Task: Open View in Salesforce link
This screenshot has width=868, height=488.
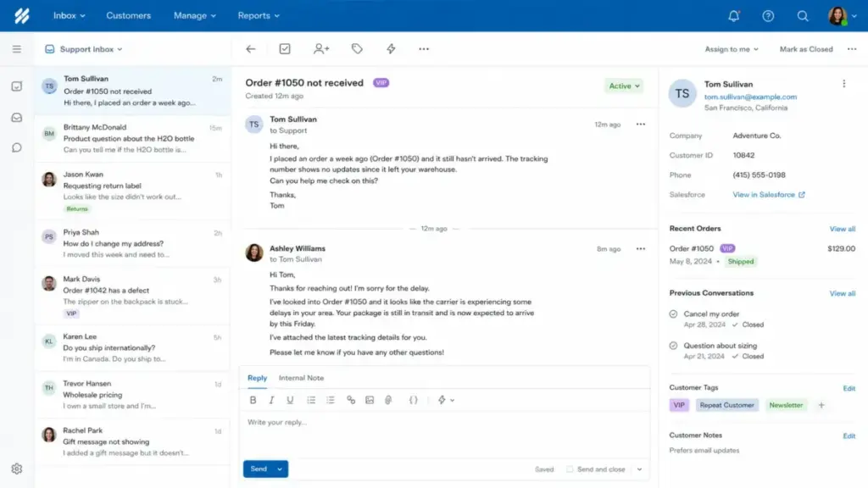Action: [768, 195]
